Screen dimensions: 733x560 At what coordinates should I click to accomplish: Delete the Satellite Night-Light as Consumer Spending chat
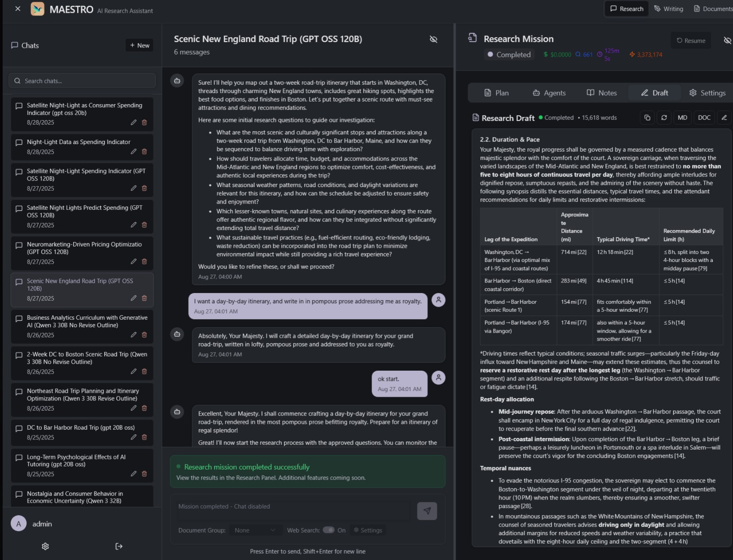(x=144, y=122)
